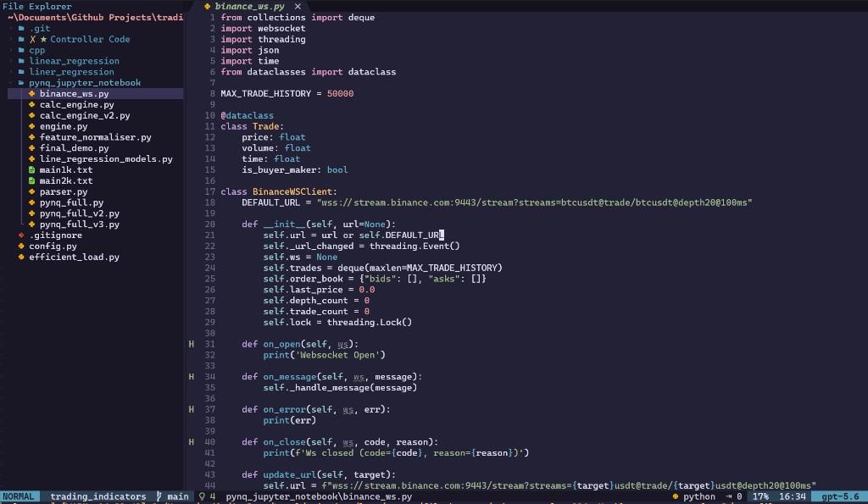Viewport: 868px width, 504px height.
Task: Click the linear_regression folder icon
Action: pyautogui.click(x=21, y=61)
